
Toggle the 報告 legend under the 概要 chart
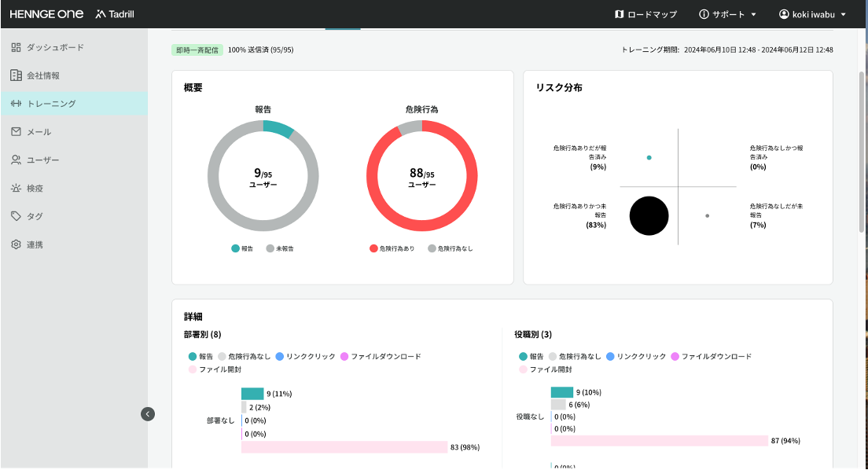pyautogui.click(x=241, y=247)
